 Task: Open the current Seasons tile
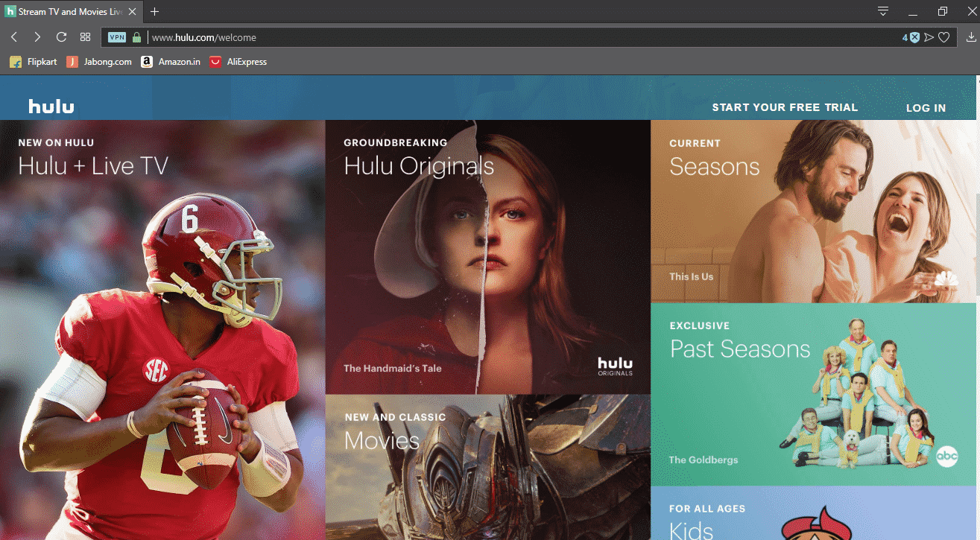coord(813,212)
